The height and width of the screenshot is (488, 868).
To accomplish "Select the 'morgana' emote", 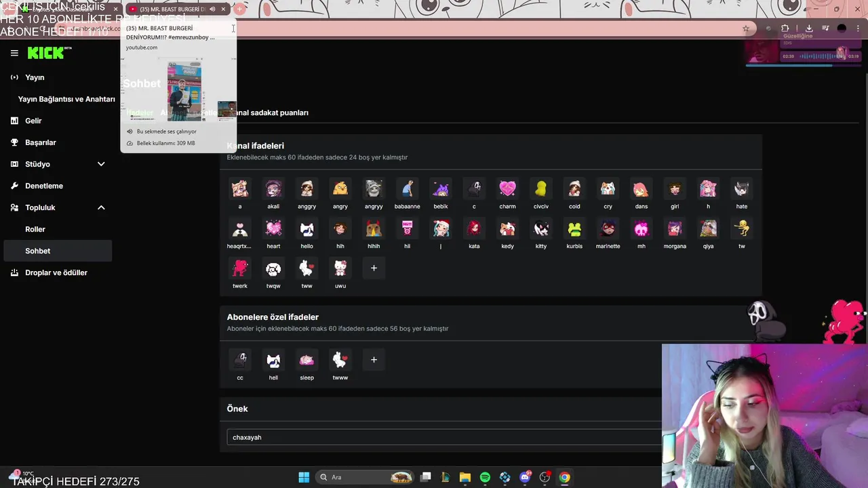I will (675, 228).
